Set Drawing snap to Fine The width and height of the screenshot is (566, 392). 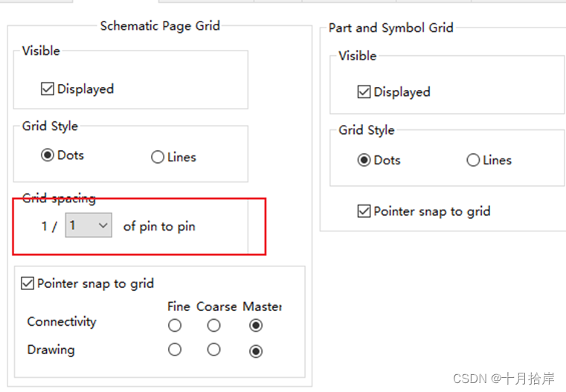point(175,350)
